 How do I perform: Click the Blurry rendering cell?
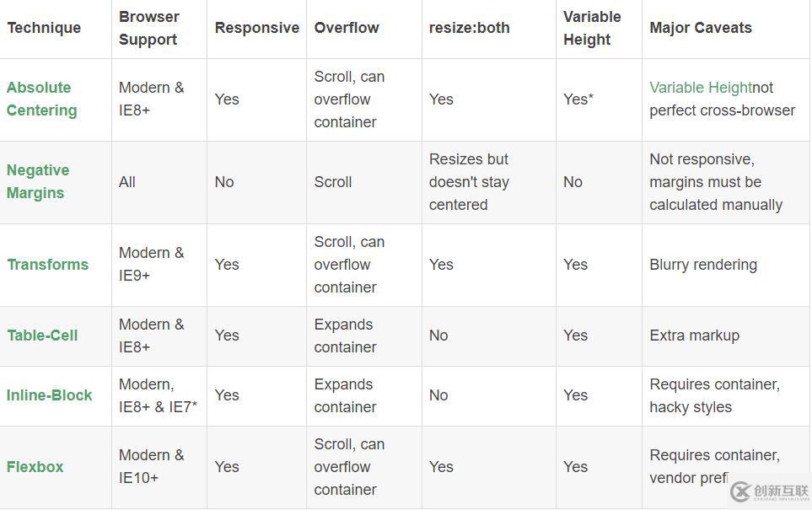[703, 265]
